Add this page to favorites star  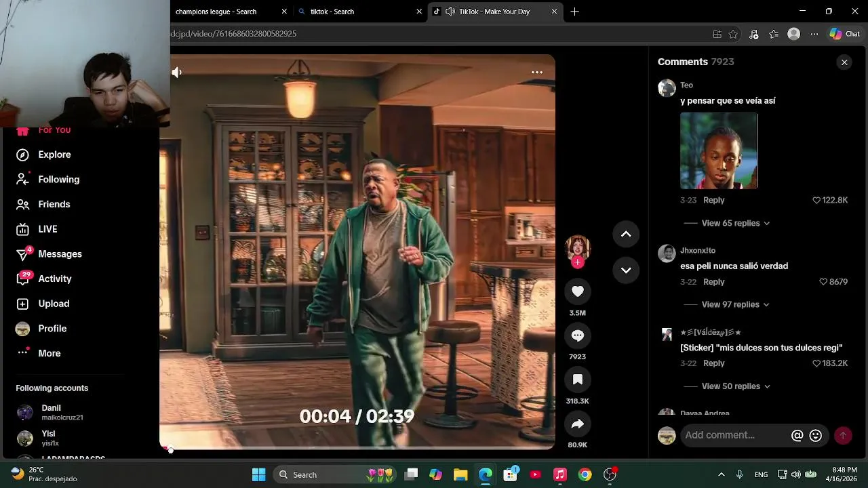733,34
